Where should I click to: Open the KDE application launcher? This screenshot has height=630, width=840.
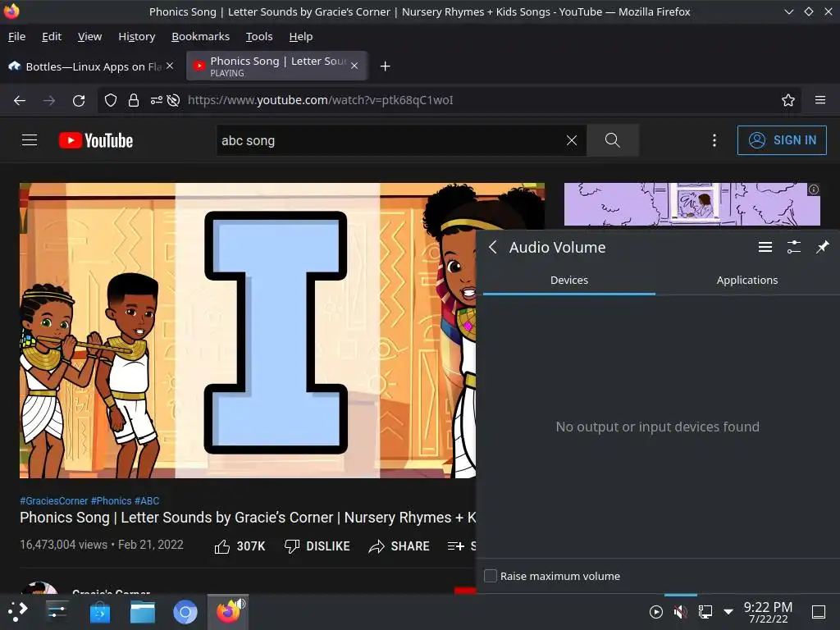[x=18, y=612]
